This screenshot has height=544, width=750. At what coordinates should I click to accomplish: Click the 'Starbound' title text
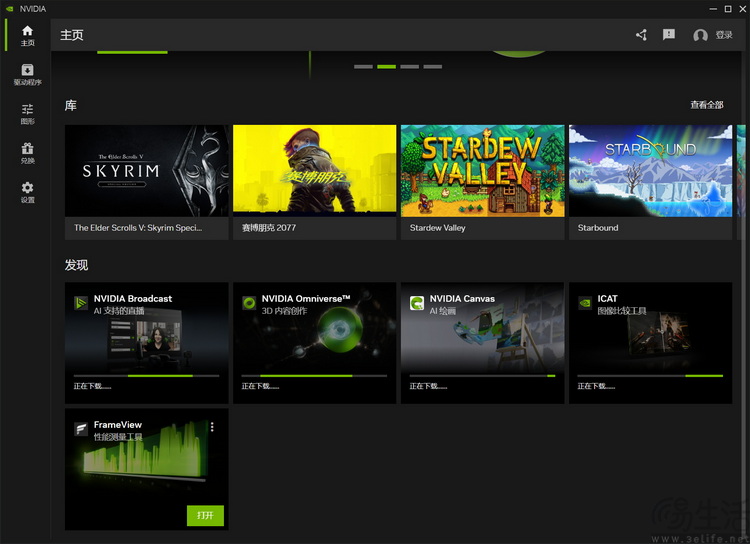(598, 228)
